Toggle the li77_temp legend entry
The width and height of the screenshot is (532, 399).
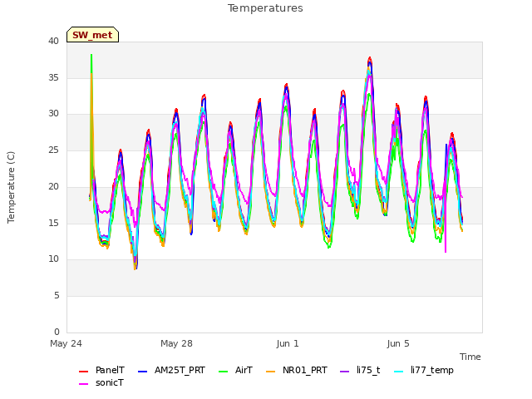[x=423, y=370]
